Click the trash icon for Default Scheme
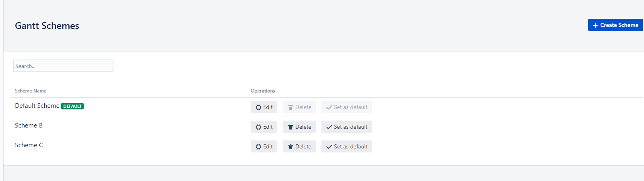Image resolution: width=644 pixels, height=181 pixels. (x=290, y=107)
